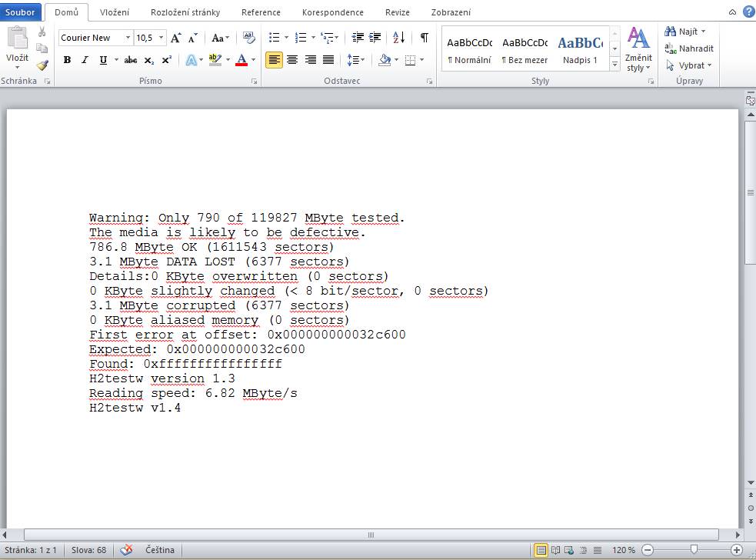
Task: Click the Copy icon in Schránka
Action: [x=42, y=48]
